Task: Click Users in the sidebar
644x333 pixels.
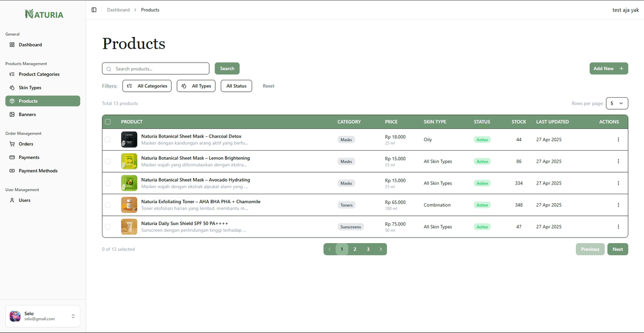Action: (x=43, y=201)
